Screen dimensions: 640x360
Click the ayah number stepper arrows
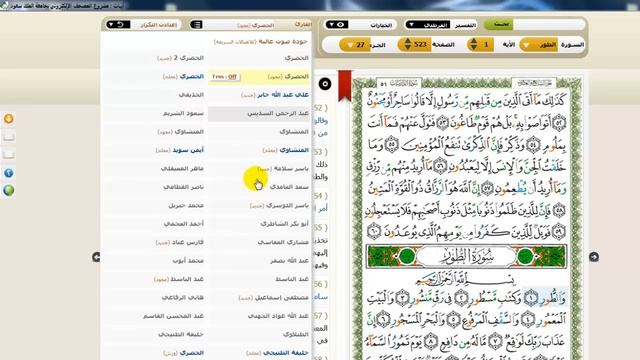tap(474, 44)
